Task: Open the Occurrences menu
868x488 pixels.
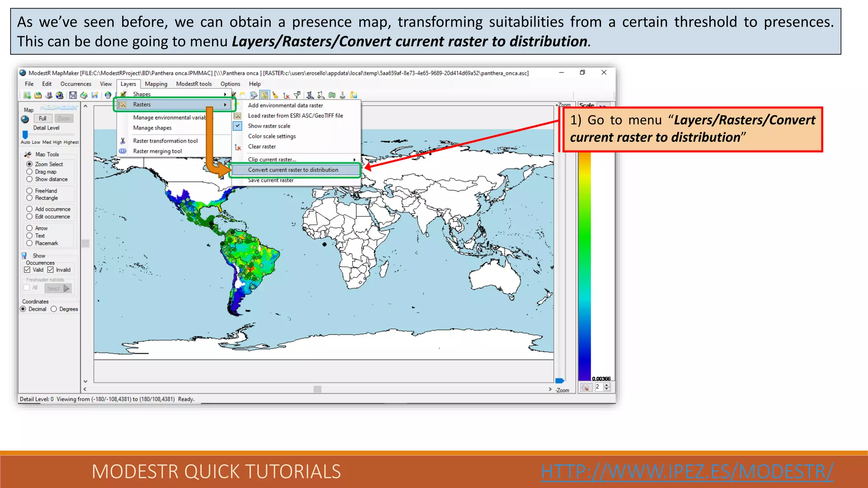Action: (x=76, y=84)
